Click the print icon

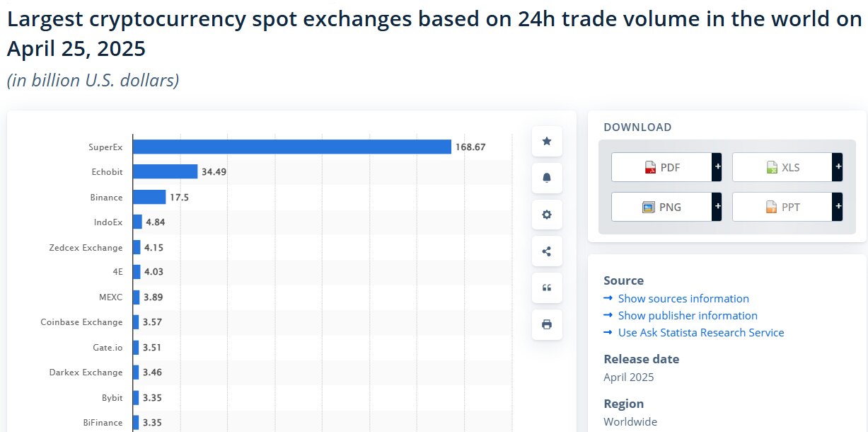(547, 324)
